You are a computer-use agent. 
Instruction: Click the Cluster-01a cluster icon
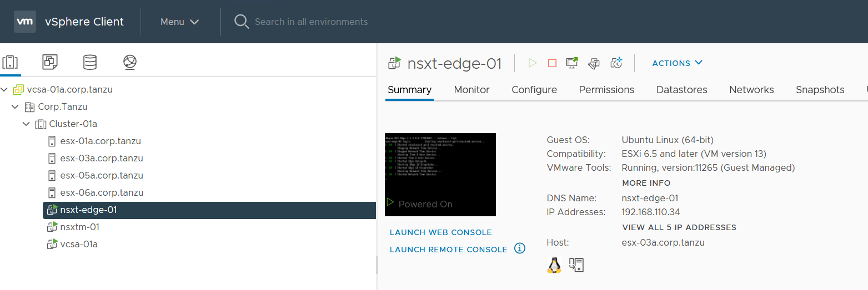pyautogui.click(x=41, y=124)
